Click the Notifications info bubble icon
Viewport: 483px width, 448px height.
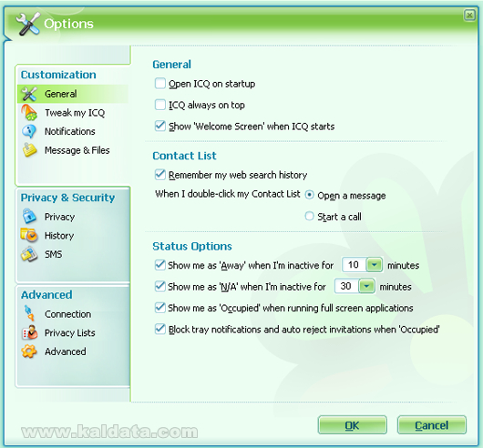[29, 131]
